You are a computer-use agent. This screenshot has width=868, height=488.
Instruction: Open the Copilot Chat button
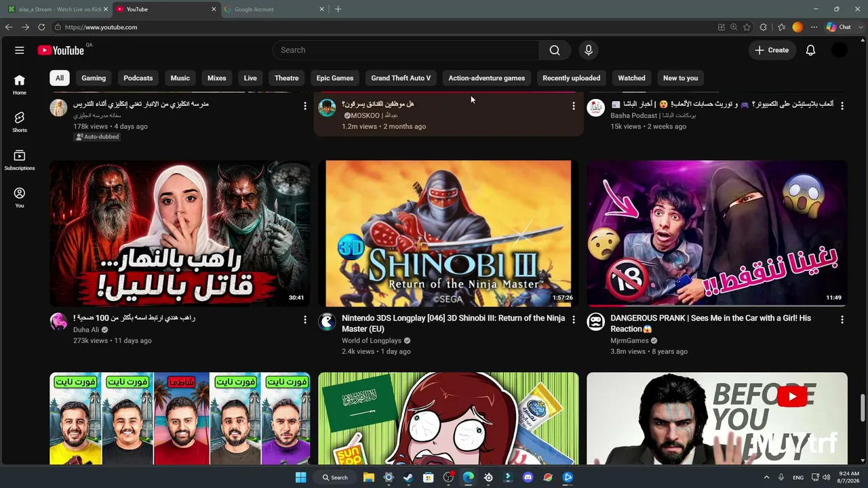click(x=839, y=27)
